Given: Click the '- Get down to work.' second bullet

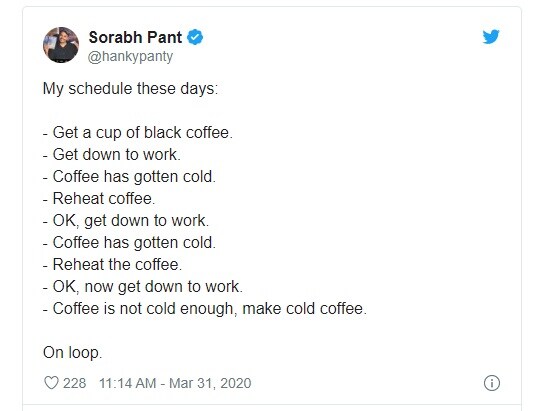Looking at the screenshot, I should [x=112, y=155].
